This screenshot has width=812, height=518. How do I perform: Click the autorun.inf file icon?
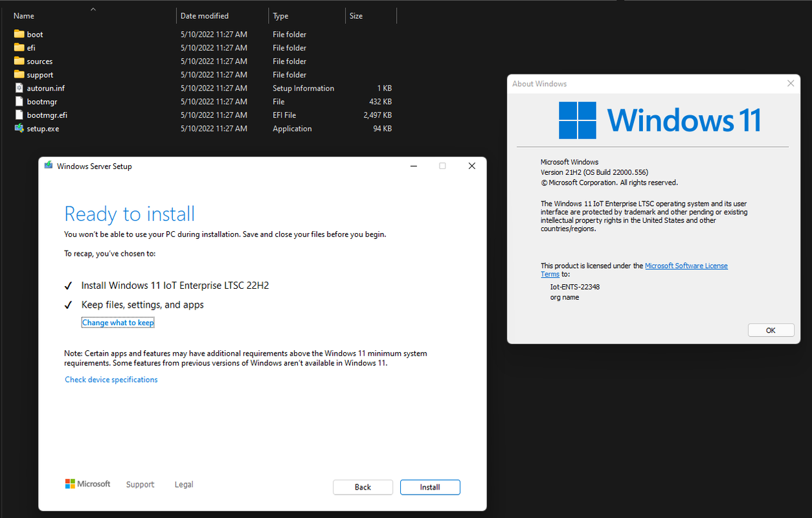[x=19, y=88]
